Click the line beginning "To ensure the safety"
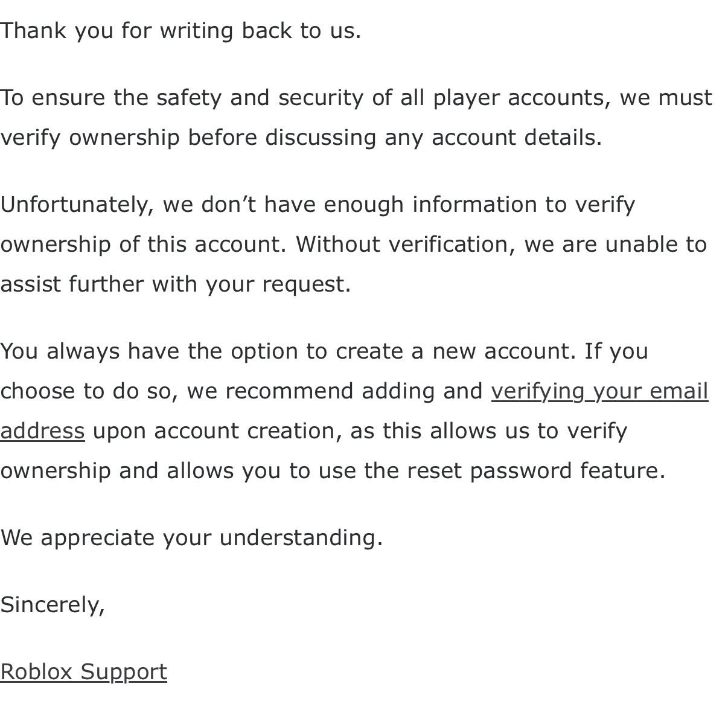The image size is (728, 713). point(356,98)
